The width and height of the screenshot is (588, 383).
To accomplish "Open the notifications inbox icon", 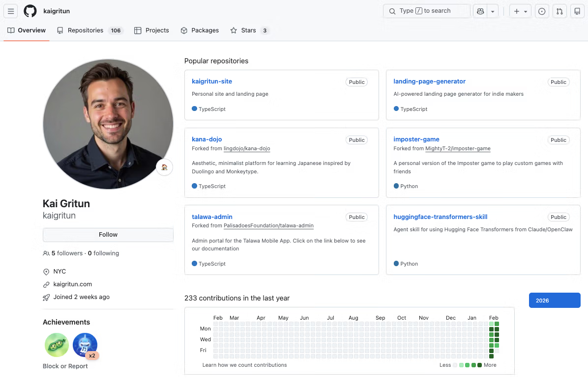I will [x=577, y=11].
